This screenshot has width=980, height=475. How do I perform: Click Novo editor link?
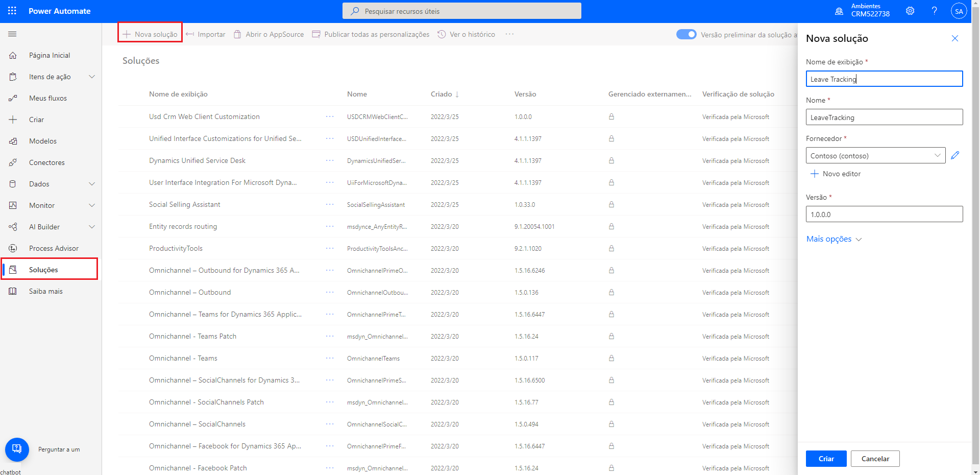pyautogui.click(x=836, y=174)
